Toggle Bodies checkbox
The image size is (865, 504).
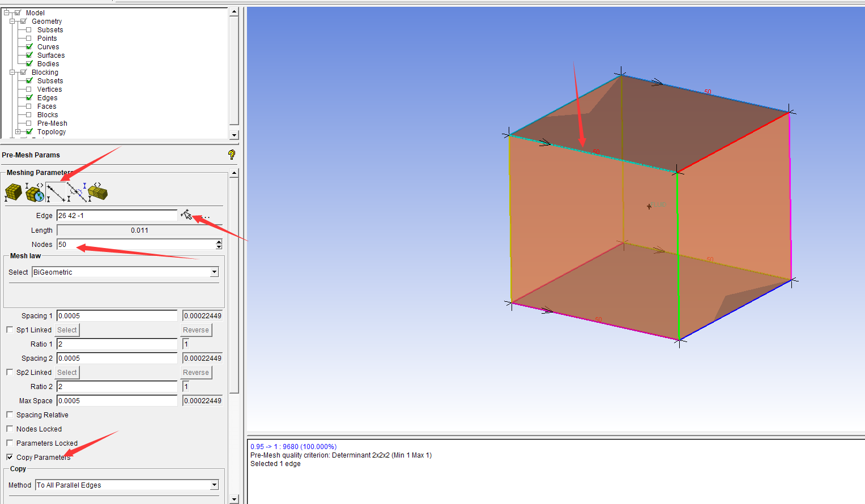pyautogui.click(x=29, y=64)
